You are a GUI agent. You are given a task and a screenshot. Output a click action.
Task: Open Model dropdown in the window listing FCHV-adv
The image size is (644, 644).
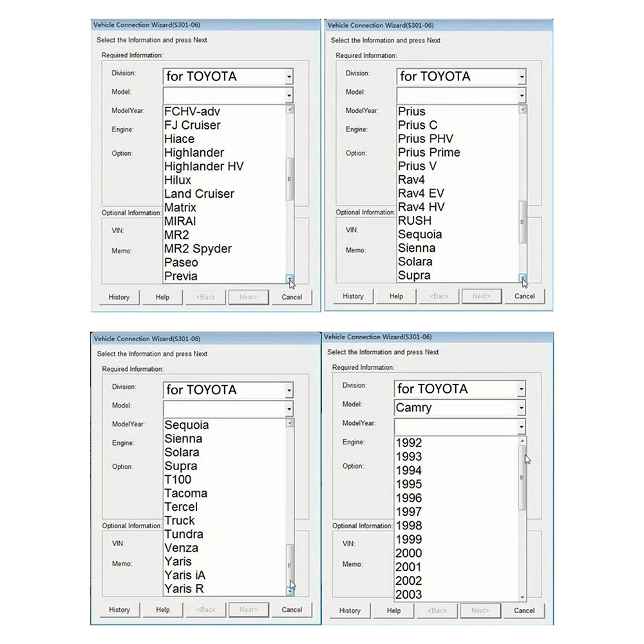pyautogui.click(x=289, y=96)
